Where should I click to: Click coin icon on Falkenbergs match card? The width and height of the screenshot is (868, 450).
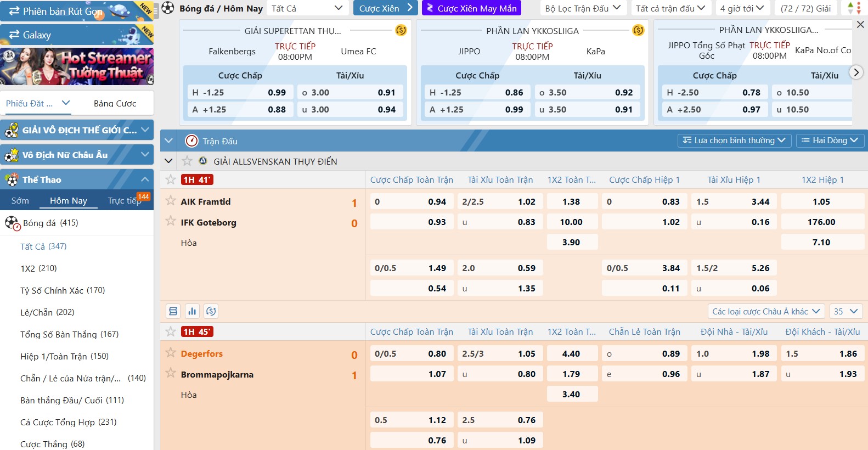click(401, 31)
